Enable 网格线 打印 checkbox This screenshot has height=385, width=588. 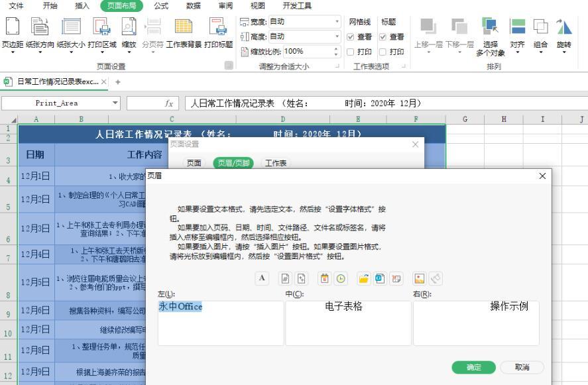pyautogui.click(x=351, y=52)
